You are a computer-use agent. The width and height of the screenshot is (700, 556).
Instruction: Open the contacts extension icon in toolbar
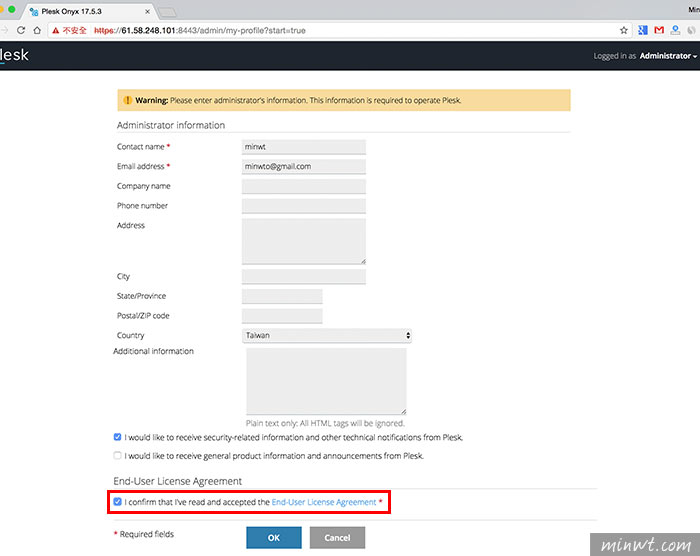coord(675,30)
